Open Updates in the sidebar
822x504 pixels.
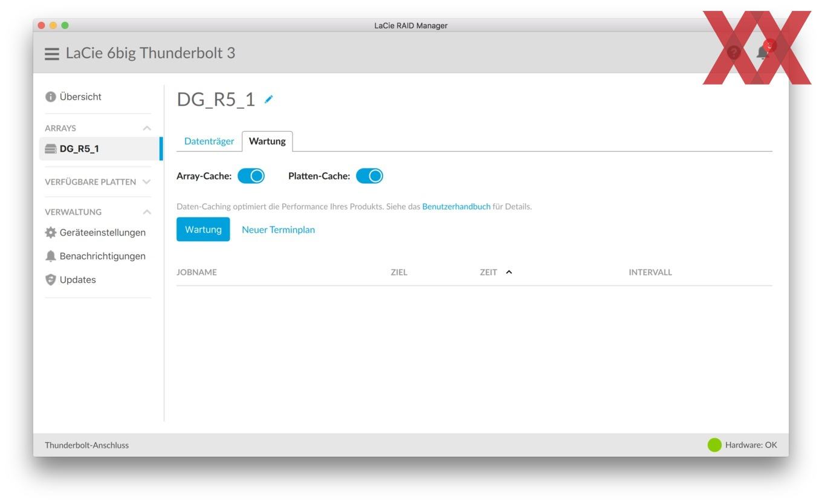[77, 280]
